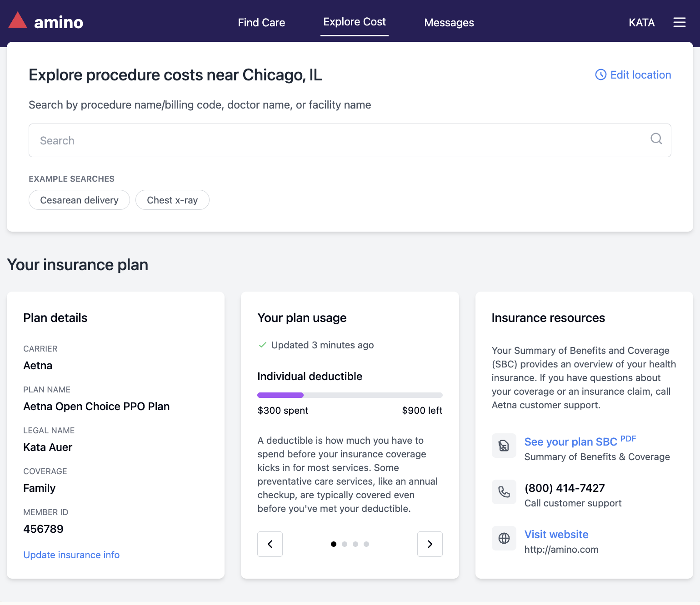Click the Your insurance plan heading
Viewport: 700px width, 605px height.
tap(78, 265)
